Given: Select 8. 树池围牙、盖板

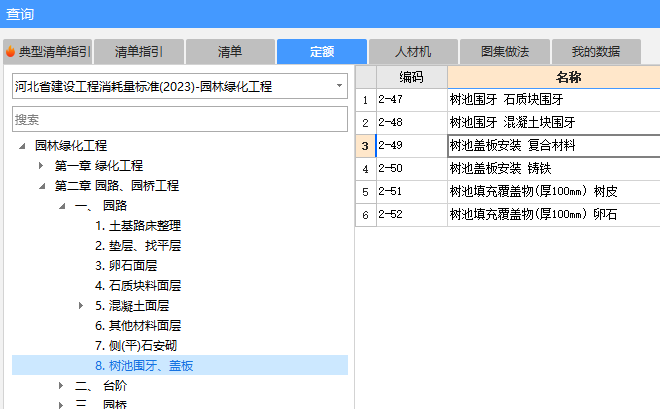Looking at the screenshot, I should tap(144, 366).
